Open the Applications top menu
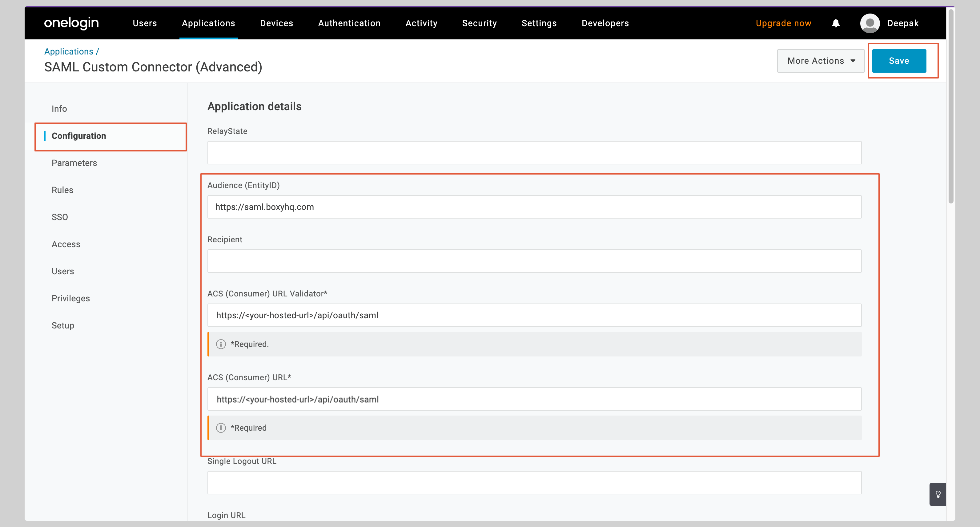Screen dimensions: 980x527 point(208,23)
